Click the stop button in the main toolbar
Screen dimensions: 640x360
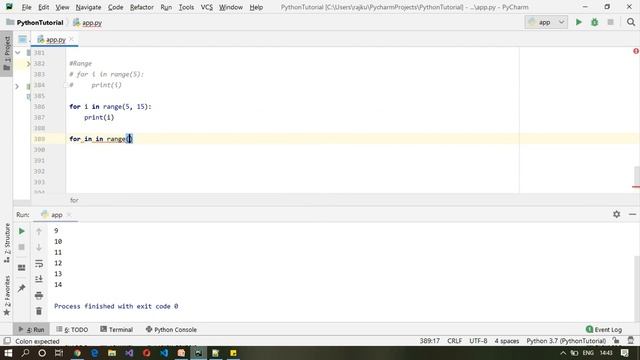[x=610, y=22]
